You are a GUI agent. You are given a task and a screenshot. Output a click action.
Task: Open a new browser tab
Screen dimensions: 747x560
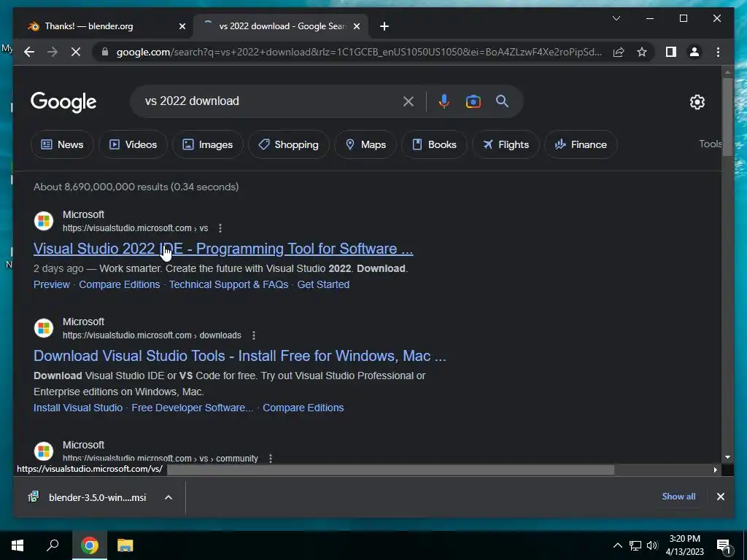pos(384,26)
